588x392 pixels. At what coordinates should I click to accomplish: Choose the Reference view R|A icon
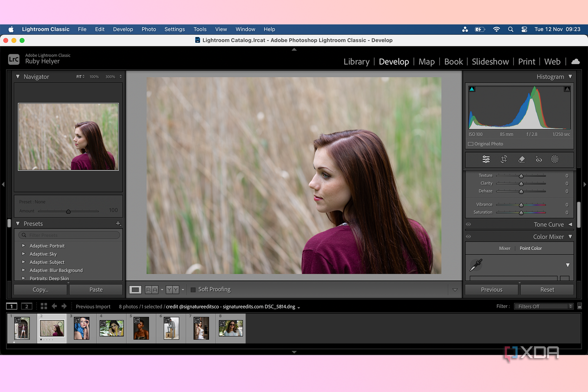click(151, 289)
